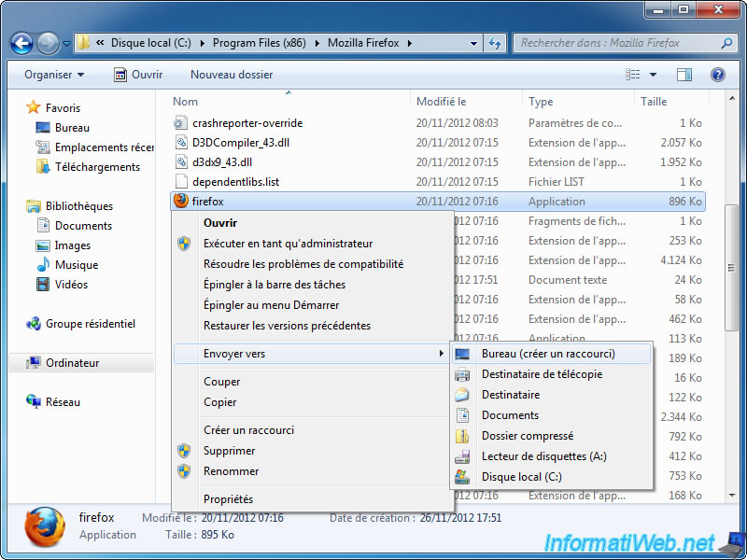Image resolution: width=747 pixels, height=560 pixels.
Task: Click the search magnifier icon
Action: pos(726,43)
